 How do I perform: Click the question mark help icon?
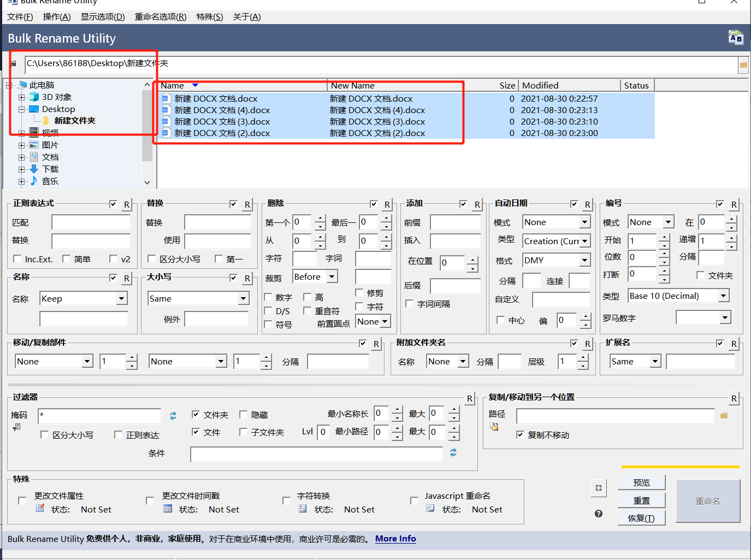pos(599,514)
